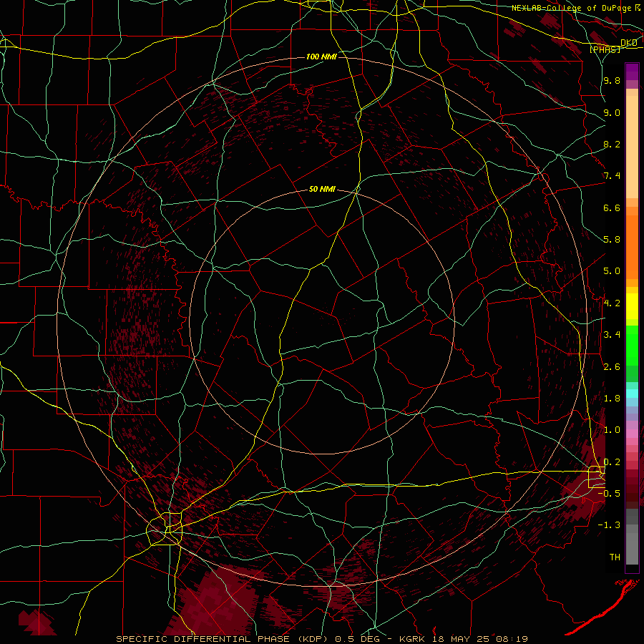This screenshot has height=644, width=644.
Task: Click the 9.0 value on the color scale
Action: pos(612,112)
